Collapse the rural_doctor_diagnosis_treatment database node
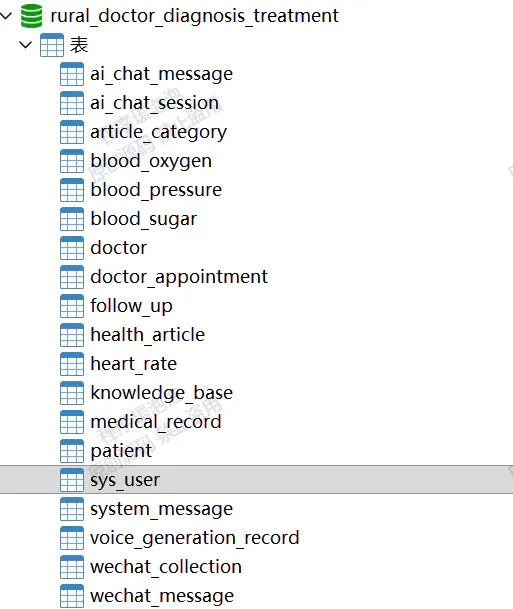Image resolution: width=513 pixels, height=609 pixels. (x=6, y=16)
